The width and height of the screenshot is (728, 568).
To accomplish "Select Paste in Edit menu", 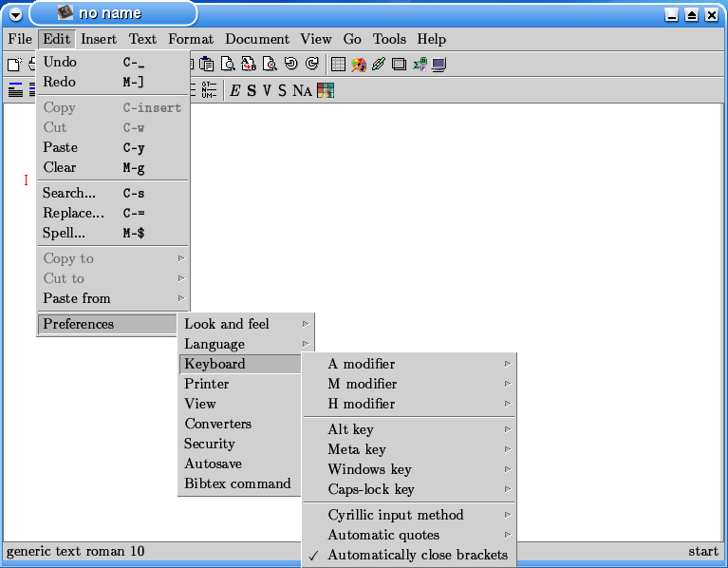I will pos(113,147).
